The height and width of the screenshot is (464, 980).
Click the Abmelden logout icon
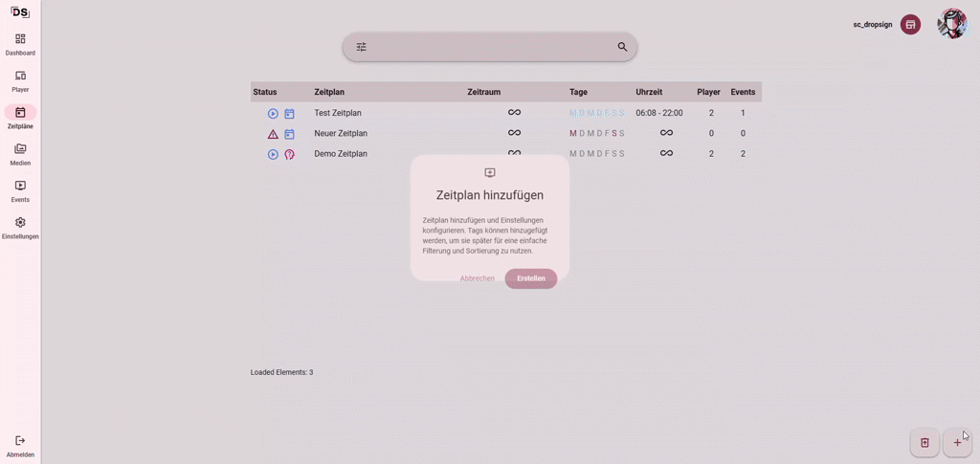coord(20,441)
